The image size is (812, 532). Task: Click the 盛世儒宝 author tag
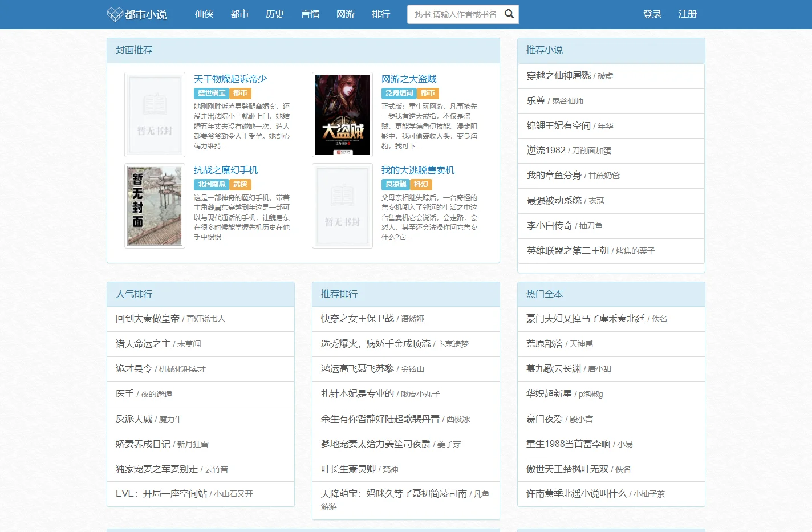click(x=212, y=93)
